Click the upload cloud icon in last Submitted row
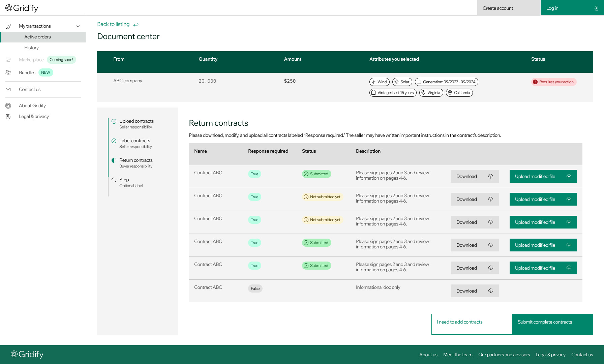 [x=569, y=268]
